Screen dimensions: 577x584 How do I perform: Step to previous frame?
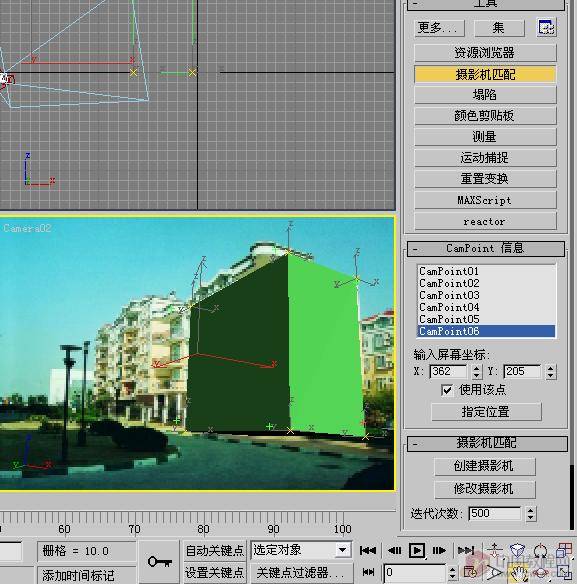(395, 550)
